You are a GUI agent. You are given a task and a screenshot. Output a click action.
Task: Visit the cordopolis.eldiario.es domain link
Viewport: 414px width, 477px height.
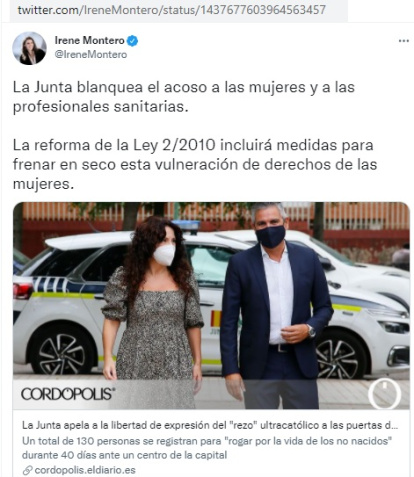[85, 470]
